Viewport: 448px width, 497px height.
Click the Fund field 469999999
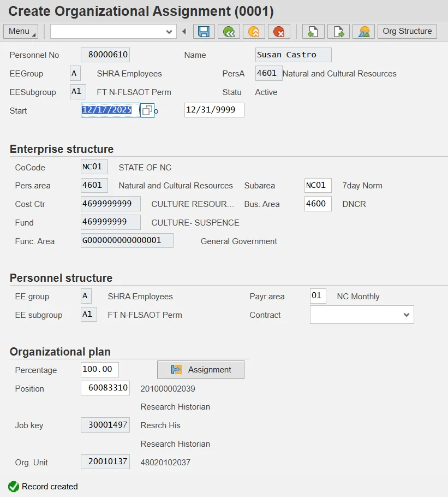point(111,222)
